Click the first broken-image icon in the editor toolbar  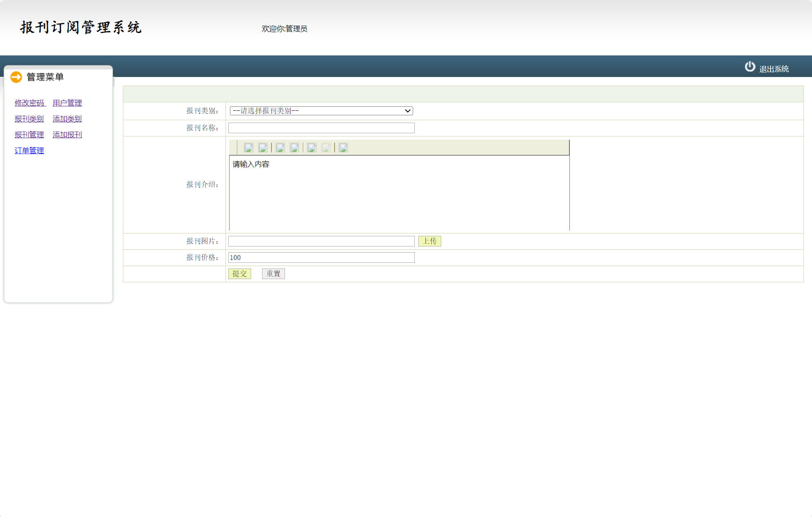click(249, 147)
